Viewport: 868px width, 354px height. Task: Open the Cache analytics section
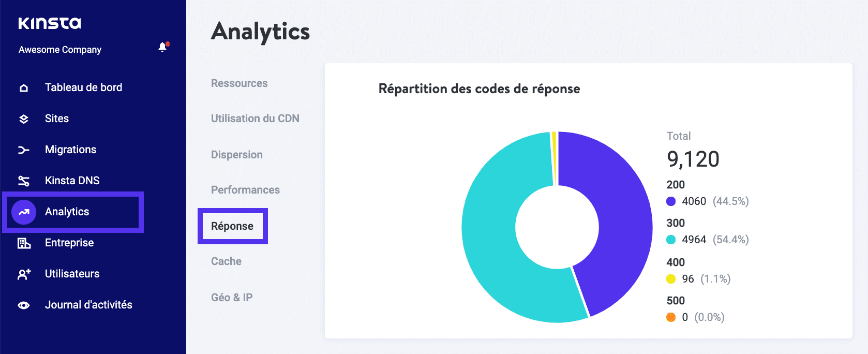click(x=226, y=261)
